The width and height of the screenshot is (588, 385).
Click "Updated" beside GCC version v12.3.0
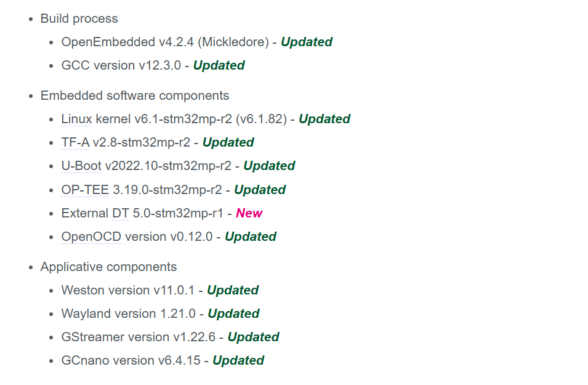[x=219, y=65]
